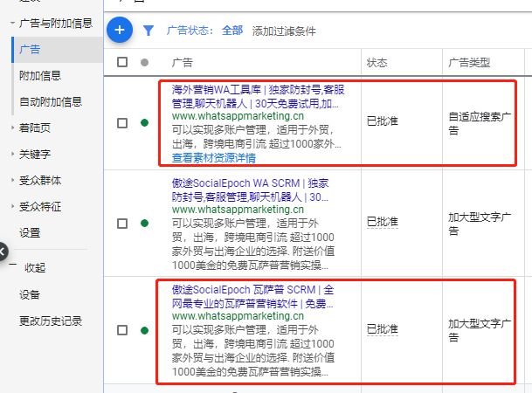Sort by the 广告类型 column header

[469, 62]
